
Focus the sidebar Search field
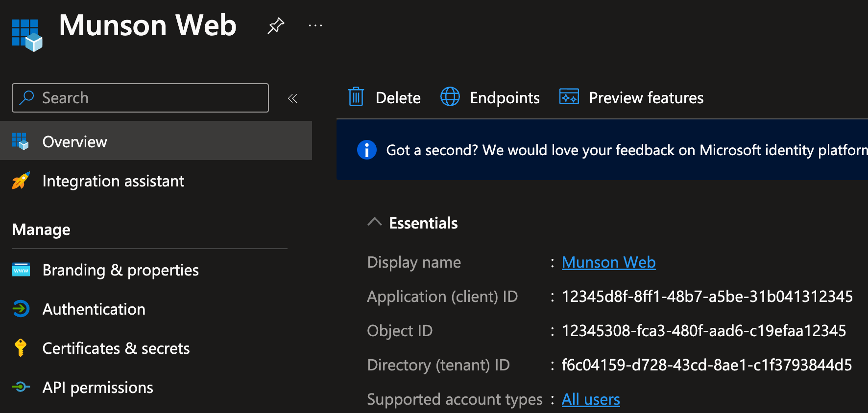pyautogui.click(x=140, y=98)
